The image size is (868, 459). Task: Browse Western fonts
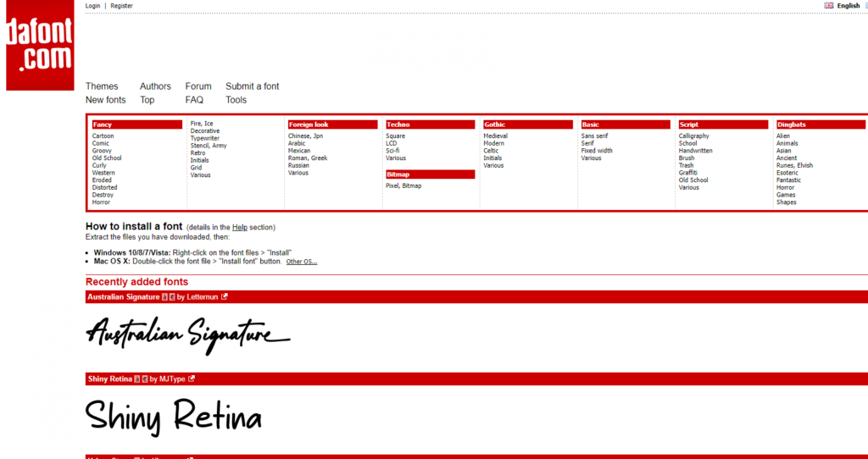point(103,173)
